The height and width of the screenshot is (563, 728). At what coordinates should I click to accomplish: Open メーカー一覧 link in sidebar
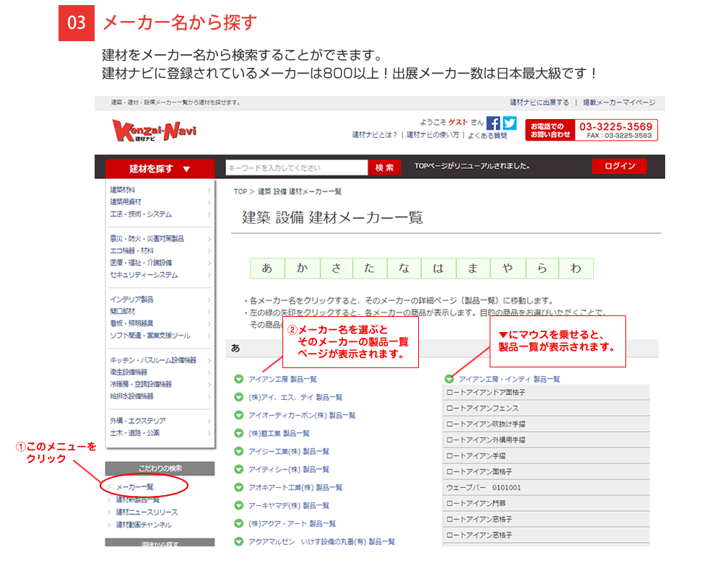135,487
